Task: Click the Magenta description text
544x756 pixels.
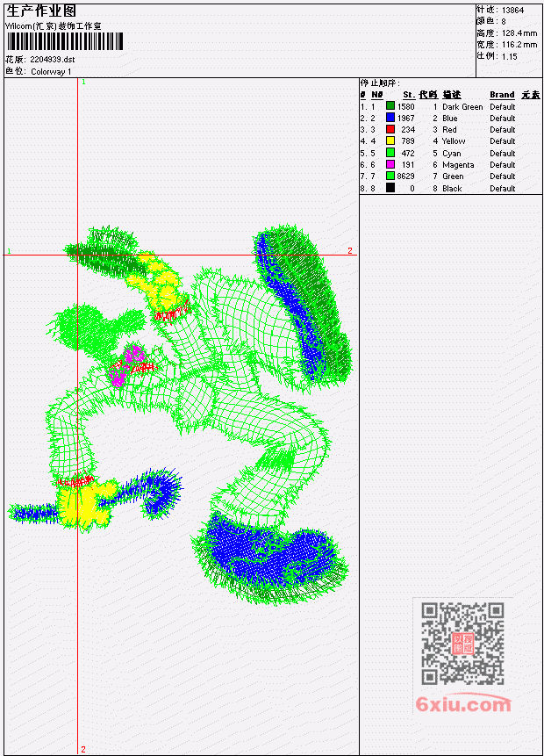Action: coord(458,165)
